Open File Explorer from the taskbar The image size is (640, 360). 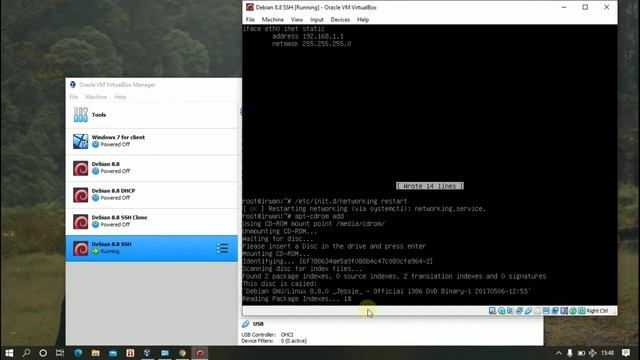(96, 353)
